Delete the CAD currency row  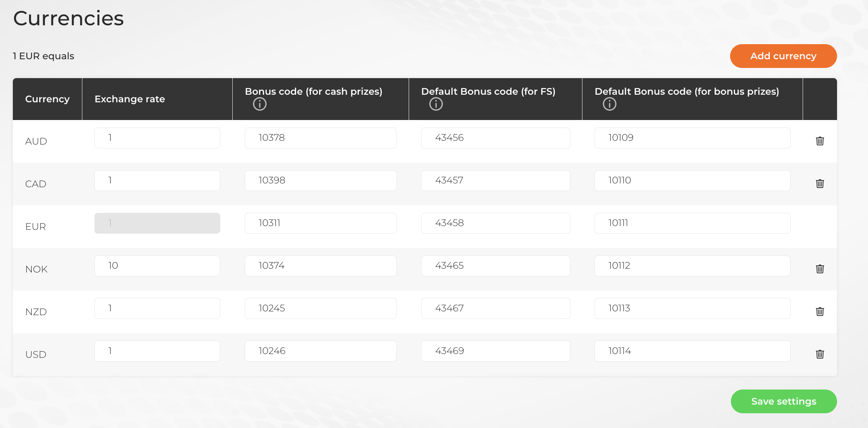coord(820,184)
